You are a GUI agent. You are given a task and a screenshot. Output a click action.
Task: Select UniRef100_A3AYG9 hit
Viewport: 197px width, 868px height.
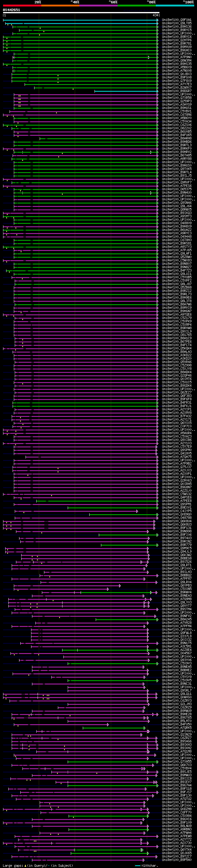(x=177, y=104)
